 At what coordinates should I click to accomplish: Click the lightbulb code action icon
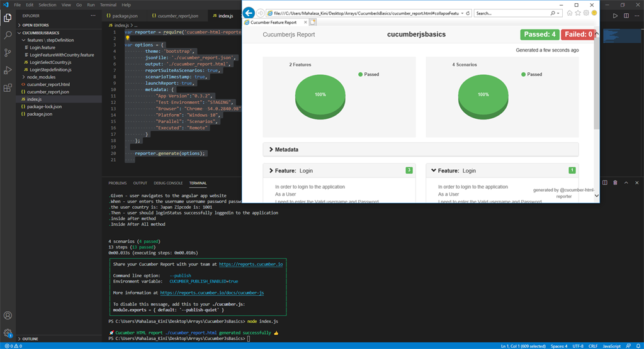click(x=127, y=38)
